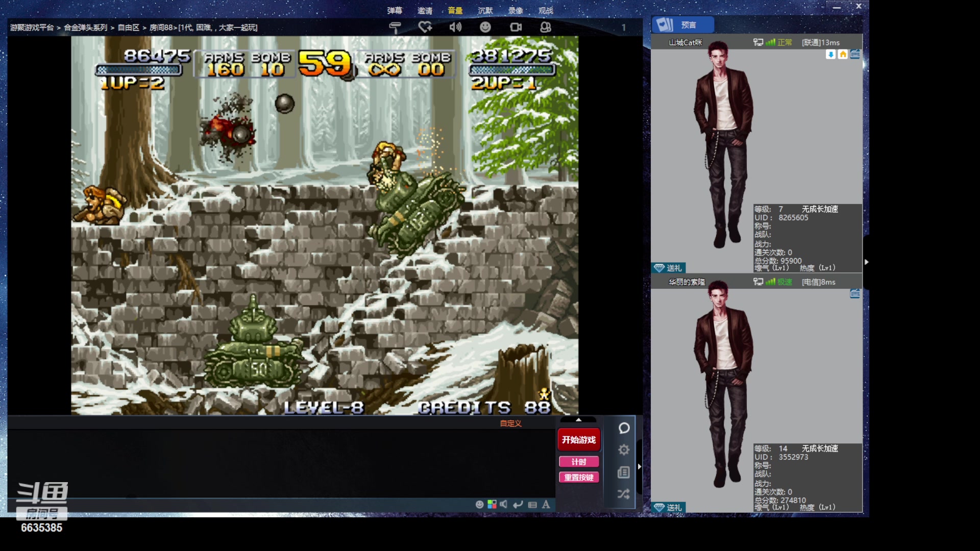
Task: Select the 预言 tab
Action: pos(682,24)
